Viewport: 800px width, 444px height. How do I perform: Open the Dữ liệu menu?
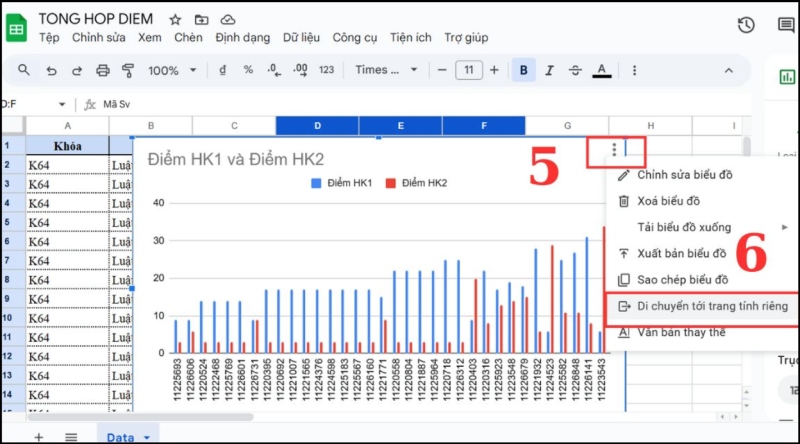(302, 37)
